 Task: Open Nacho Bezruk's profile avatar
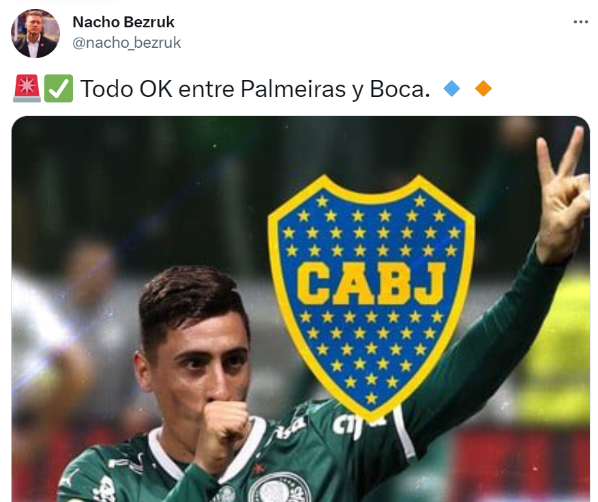[35, 33]
